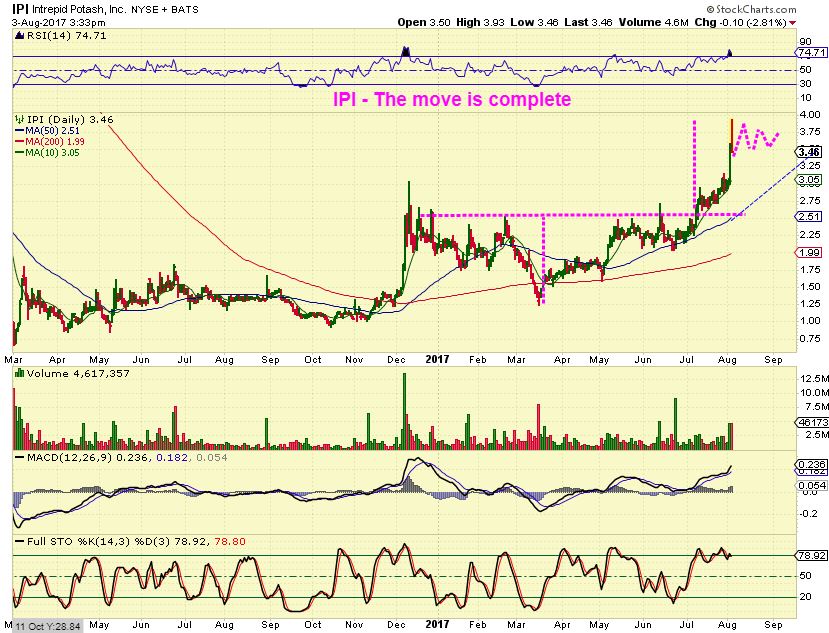
Task: Click the High 3.93 quote value
Action: 480,22
